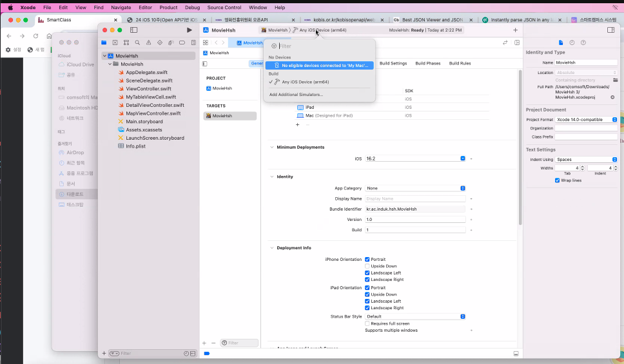
Task: Open Status Bar Style dropdown
Action: (x=416, y=316)
